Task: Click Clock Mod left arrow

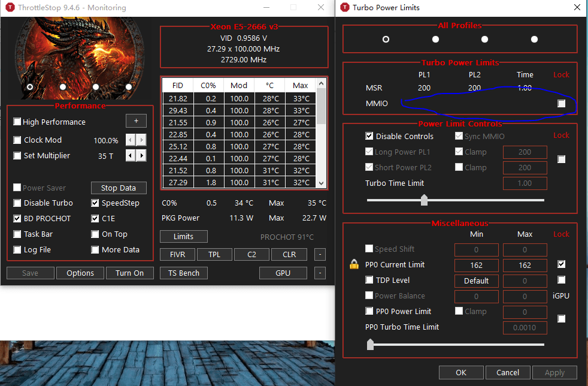Action: coord(131,140)
